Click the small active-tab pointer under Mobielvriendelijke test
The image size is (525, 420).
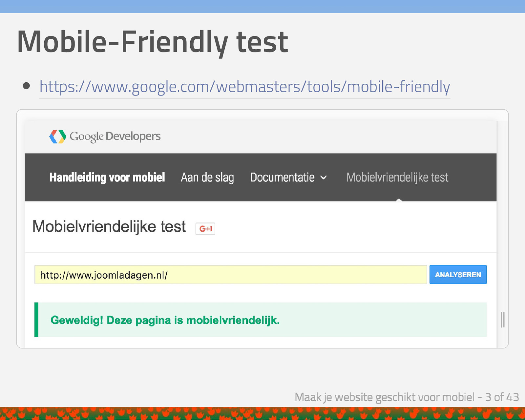pyautogui.click(x=399, y=199)
